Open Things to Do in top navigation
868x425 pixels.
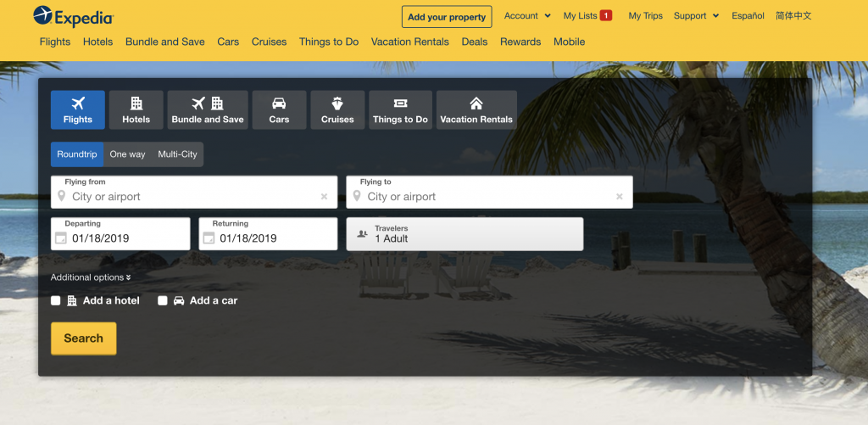pos(329,42)
